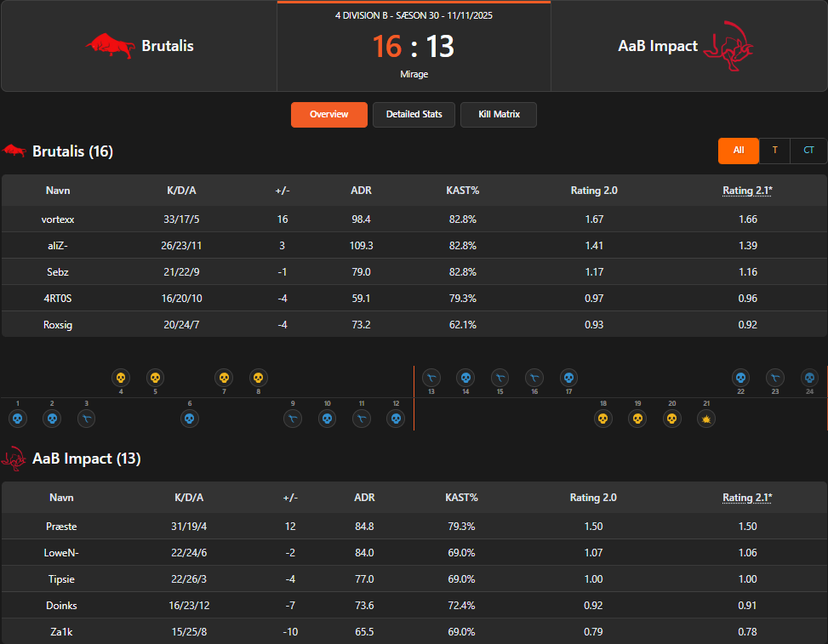
Task: Sort AaB Impact table by K/D/A header
Action: coord(189,498)
